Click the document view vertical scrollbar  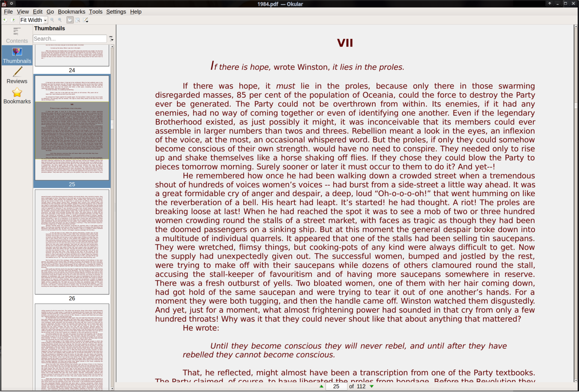point(576,204)
